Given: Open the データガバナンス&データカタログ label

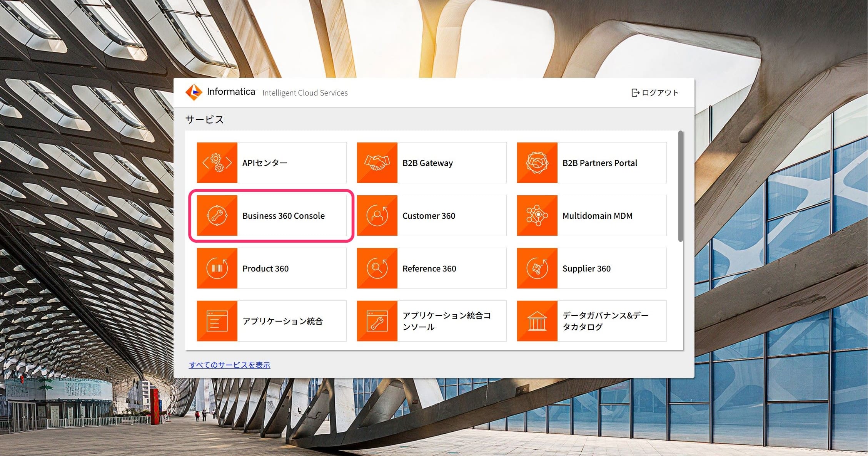Looking at the screenshot, I should [606, 321].
